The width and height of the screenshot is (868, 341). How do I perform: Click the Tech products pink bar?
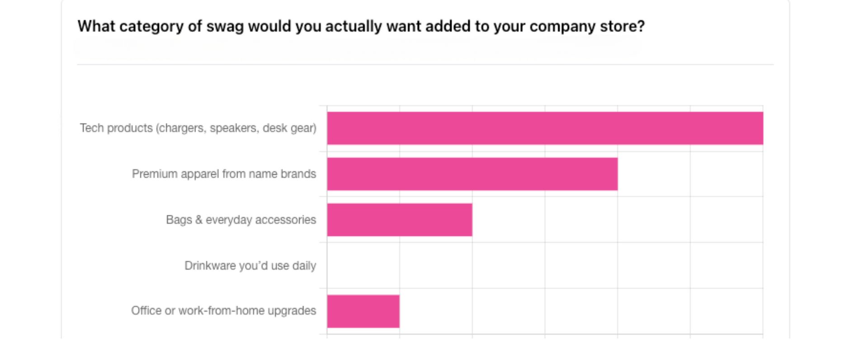[545, 128]
